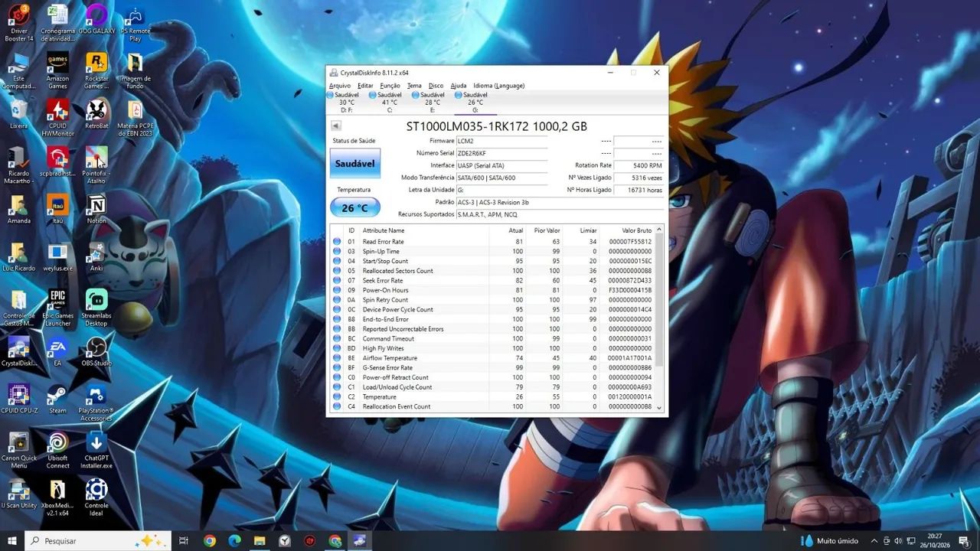980x551 pixels.
Task: Click the 26 °C temperature button
Action: [x=354, y=208]
